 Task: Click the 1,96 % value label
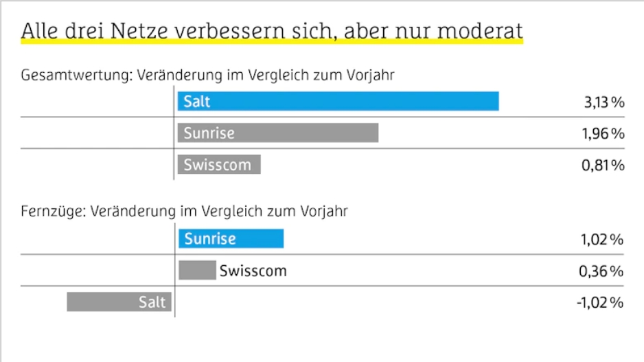click(603, 133)
